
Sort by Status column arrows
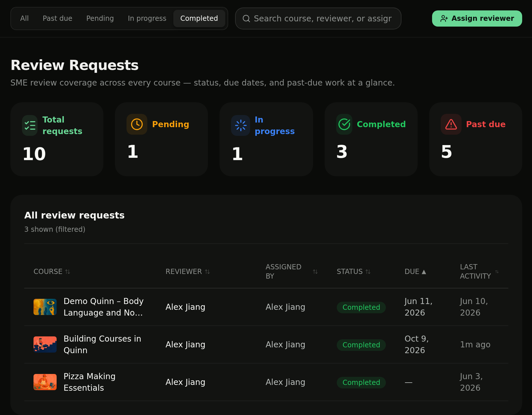coord(368,272)
